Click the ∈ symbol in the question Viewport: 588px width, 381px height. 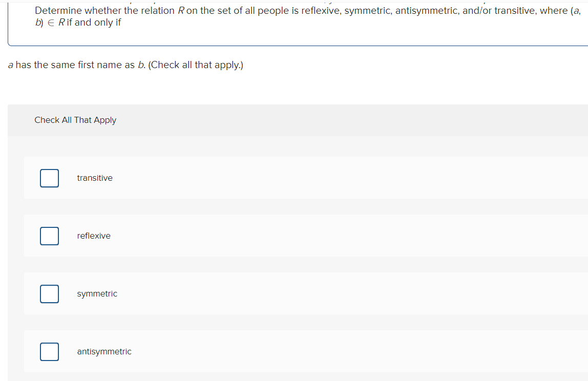coord(51,23)
